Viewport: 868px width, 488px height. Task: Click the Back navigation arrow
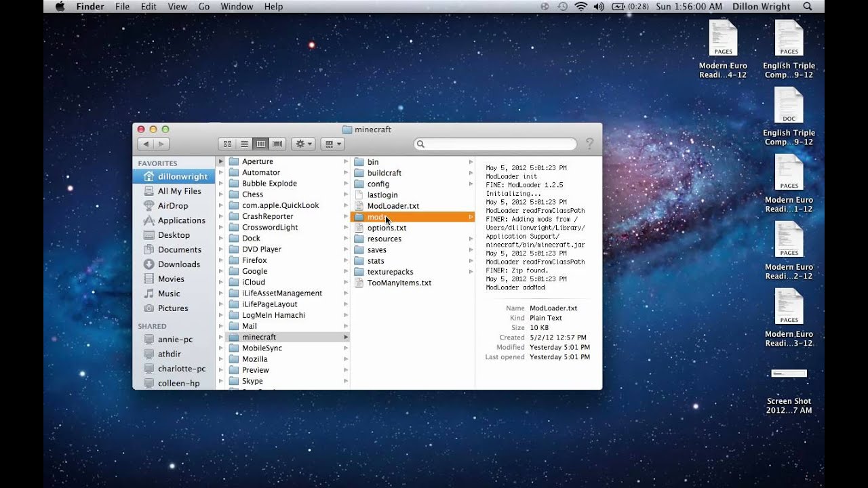tap(145, 144)
